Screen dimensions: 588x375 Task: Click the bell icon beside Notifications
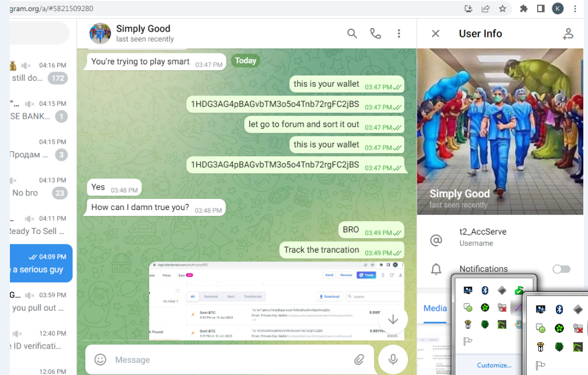pyautogui.click(x=436, y=269)
